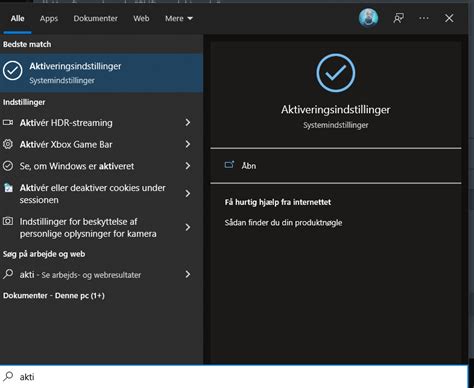Screen dimensions: 474x388
Task: Select Aktivér eller deaktiver cookies result
Action: (101, 194)
